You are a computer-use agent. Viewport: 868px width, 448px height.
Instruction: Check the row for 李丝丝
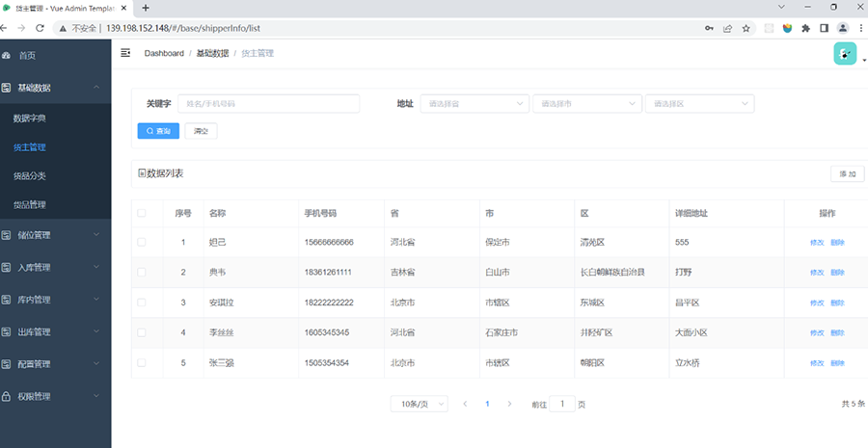coord(141,332)
